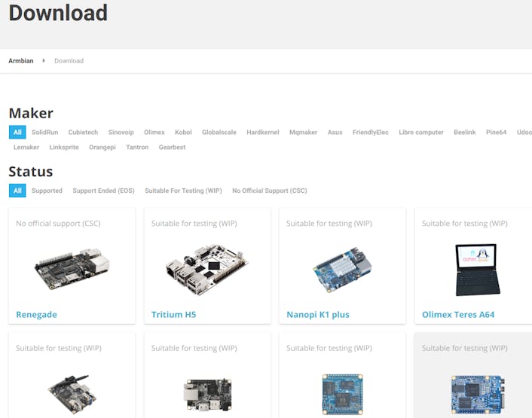Click the Maker section heading

(31, 113)
